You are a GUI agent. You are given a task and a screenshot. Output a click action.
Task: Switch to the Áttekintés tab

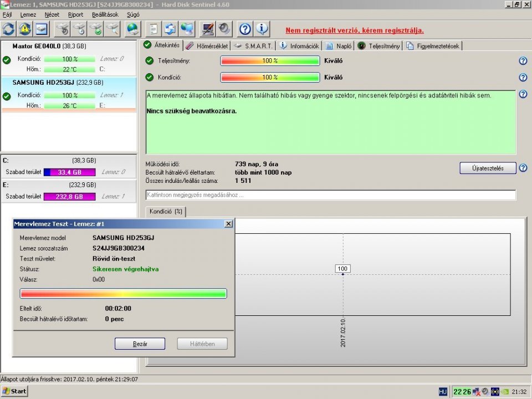(162, 45)
